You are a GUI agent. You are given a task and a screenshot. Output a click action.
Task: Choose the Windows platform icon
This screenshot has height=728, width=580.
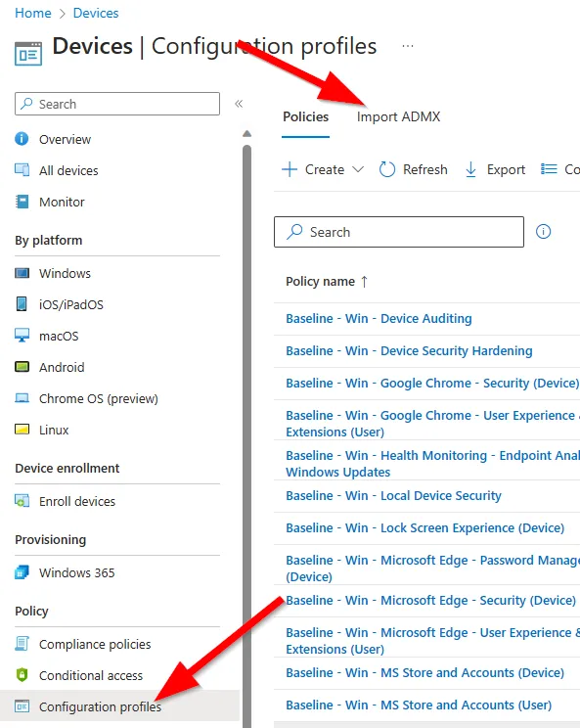pyautogui.click(x=22, y=273)
